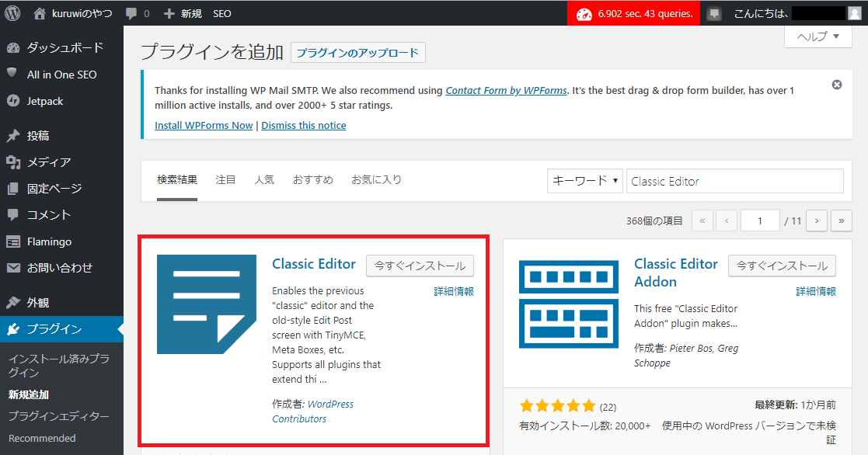Screen dimensions: 868x455
Task: Open the notifications icon beside こんにちは
Action: (714, 14)
